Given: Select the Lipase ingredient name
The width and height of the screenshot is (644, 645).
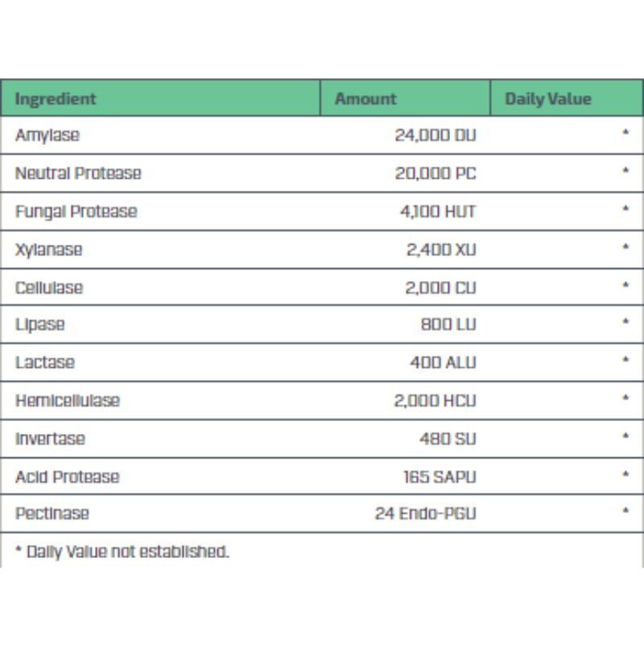Looking at the screenshot, I should click(40, 325).
